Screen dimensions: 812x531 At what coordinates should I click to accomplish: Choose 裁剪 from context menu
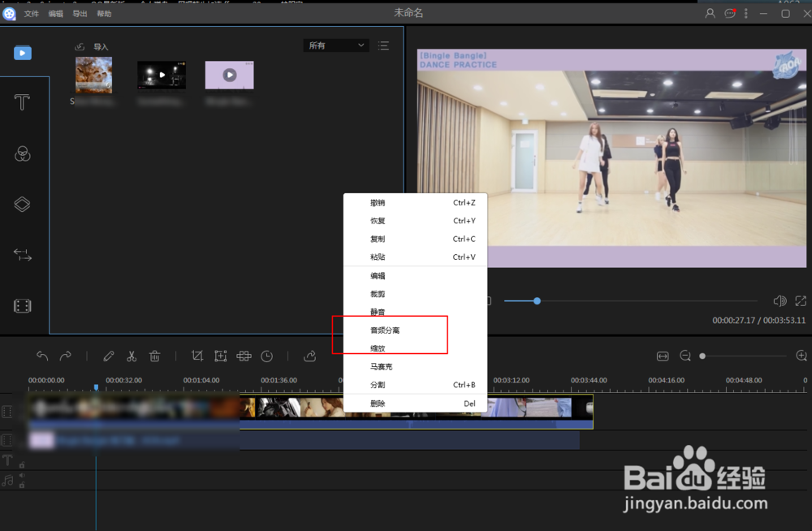pyautogui.click(x=415, y=294)
